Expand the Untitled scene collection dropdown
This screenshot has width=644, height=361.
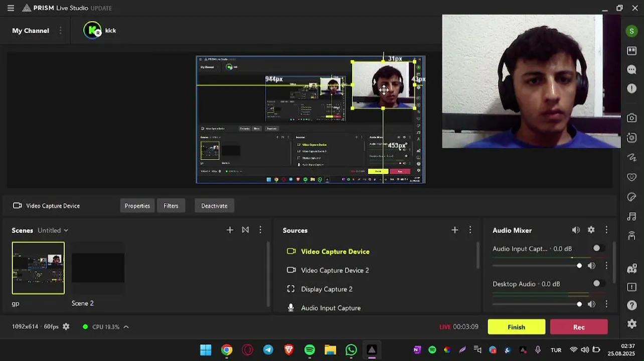click(53, 230)
